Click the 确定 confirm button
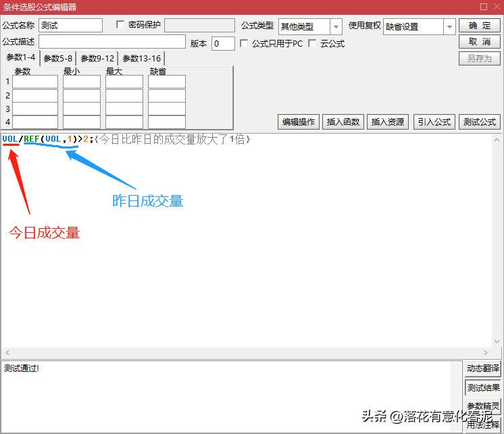This screenshot has width=504, height=434. click(479, 26)
